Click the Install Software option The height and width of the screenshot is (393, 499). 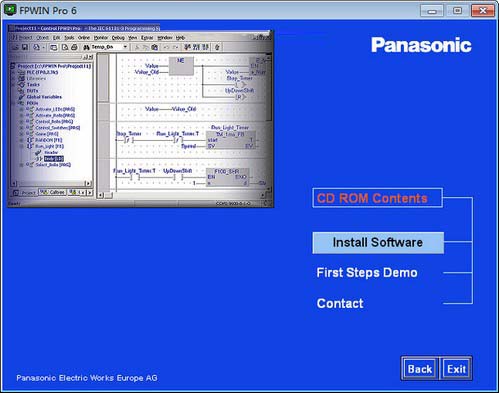coord(378,243)
